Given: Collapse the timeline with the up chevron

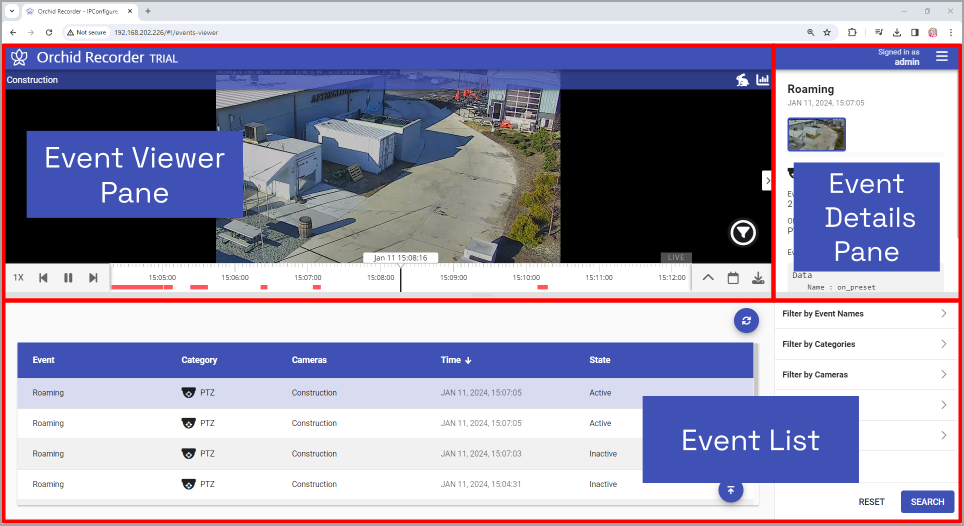Looking at the screenshot, I should click(708, 278).
